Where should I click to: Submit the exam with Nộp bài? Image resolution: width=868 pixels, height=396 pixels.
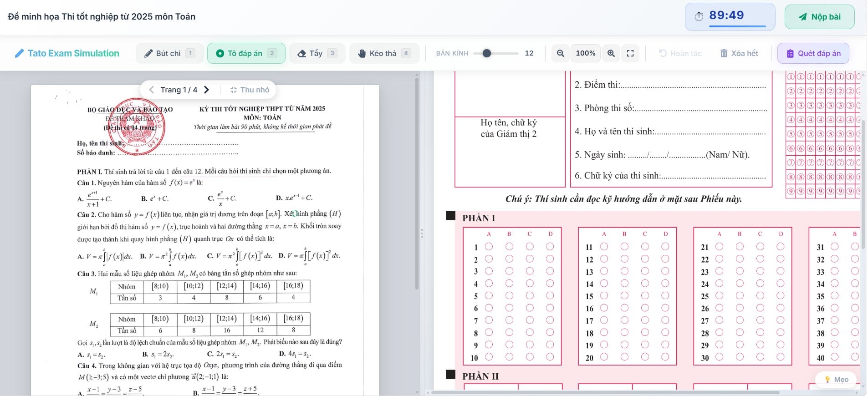click(x=819, y=17)
